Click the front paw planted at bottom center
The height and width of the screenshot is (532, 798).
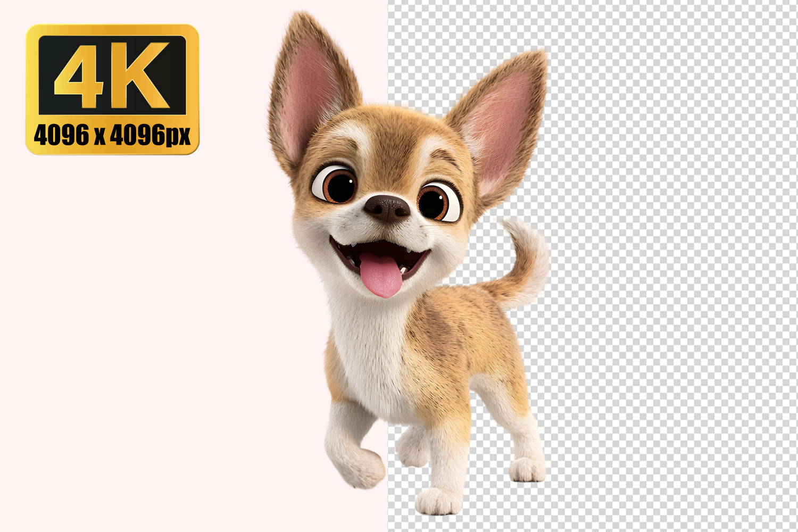[x=437, y=500]
